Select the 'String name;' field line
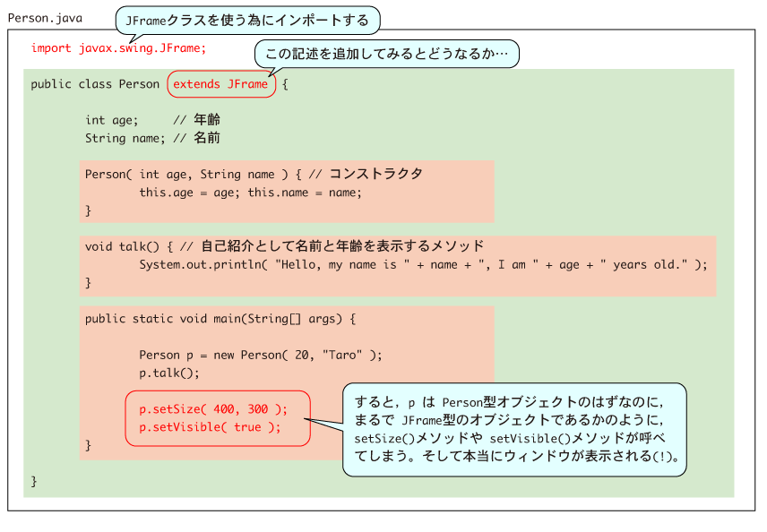This screenshot has width=767, height=532. [x=125, y=139]
